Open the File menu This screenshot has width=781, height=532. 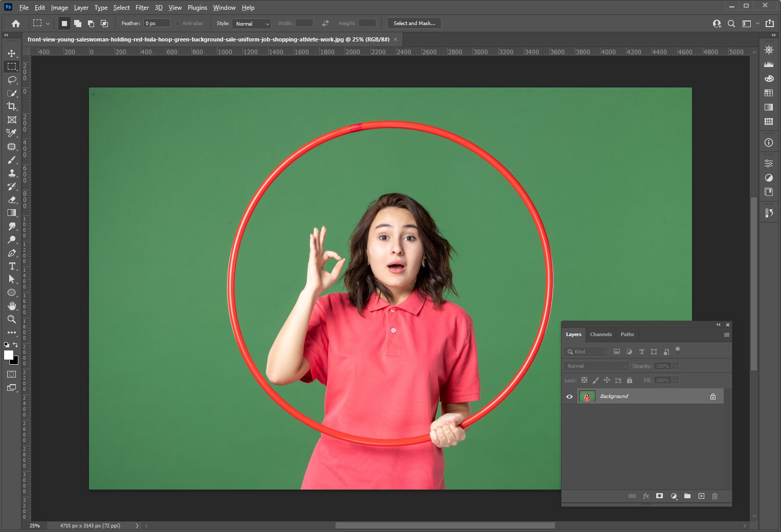(x=24, y=8)
